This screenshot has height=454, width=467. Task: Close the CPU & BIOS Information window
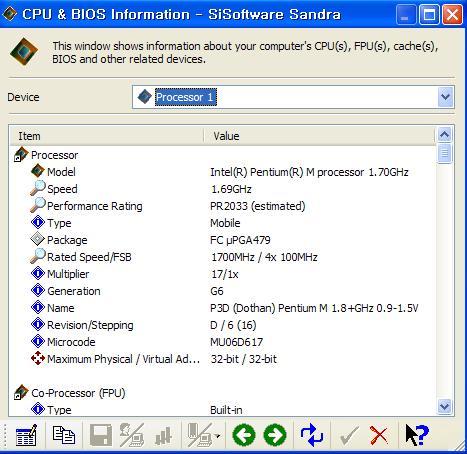click(452, 14)
